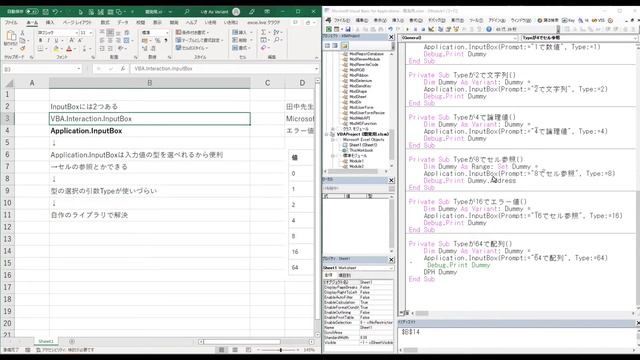Open the 挿入 menu in VBA editor

[398, 20]
